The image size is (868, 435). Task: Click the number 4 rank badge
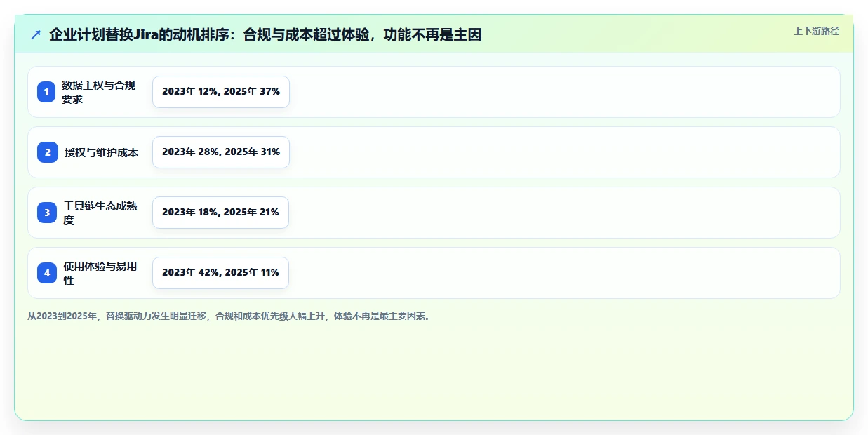click(47, 273)
